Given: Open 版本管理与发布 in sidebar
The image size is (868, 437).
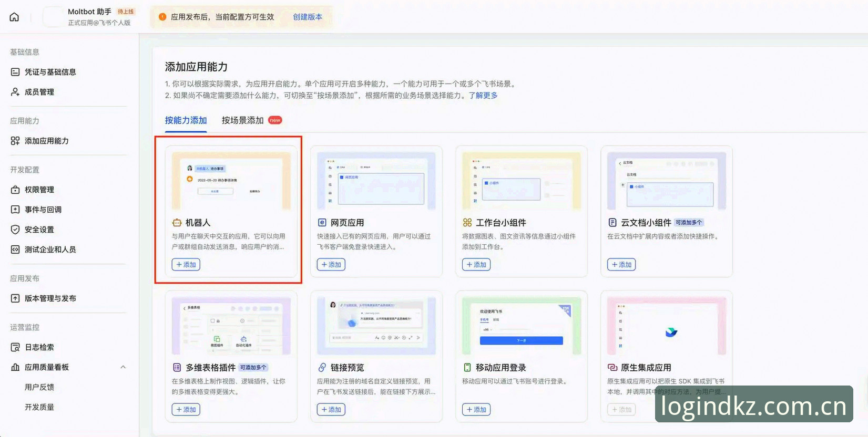Looking at the screenshot, I should [x=50, y=298].
